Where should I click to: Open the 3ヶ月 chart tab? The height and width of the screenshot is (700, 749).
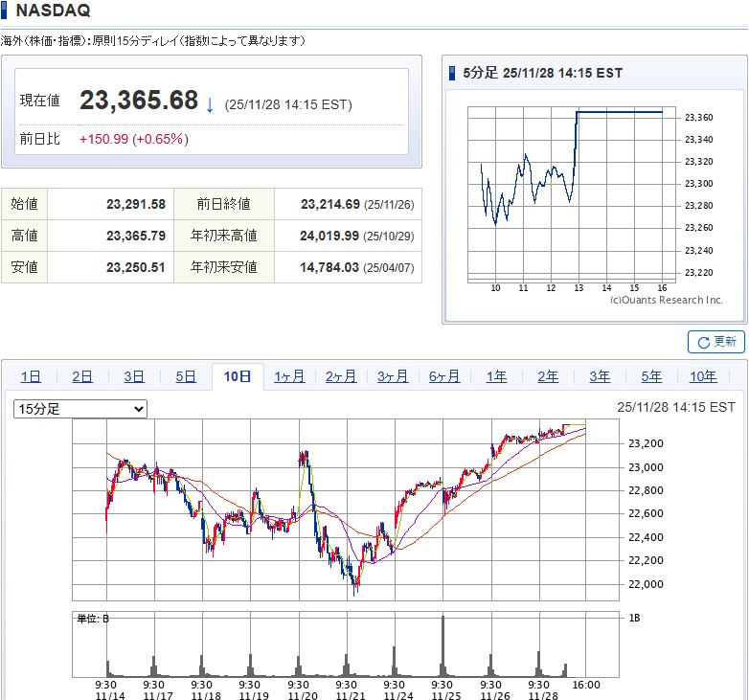(x=393, y=377)
